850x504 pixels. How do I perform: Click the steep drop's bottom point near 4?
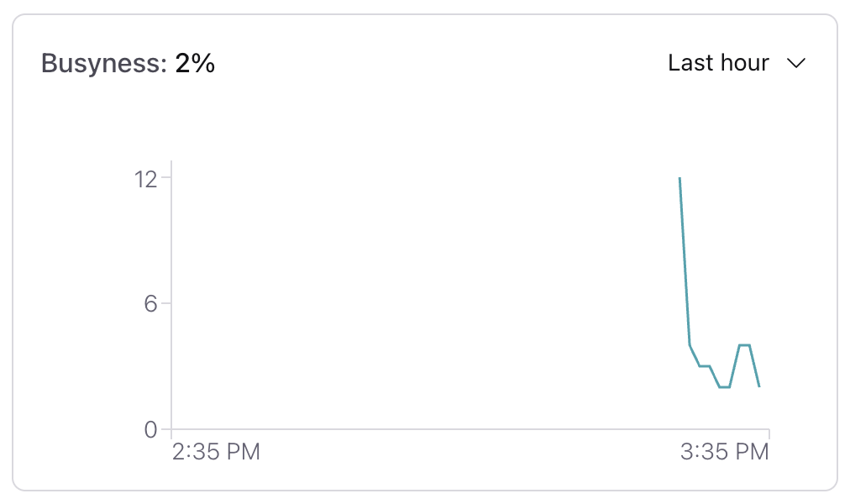pos(690,344)
